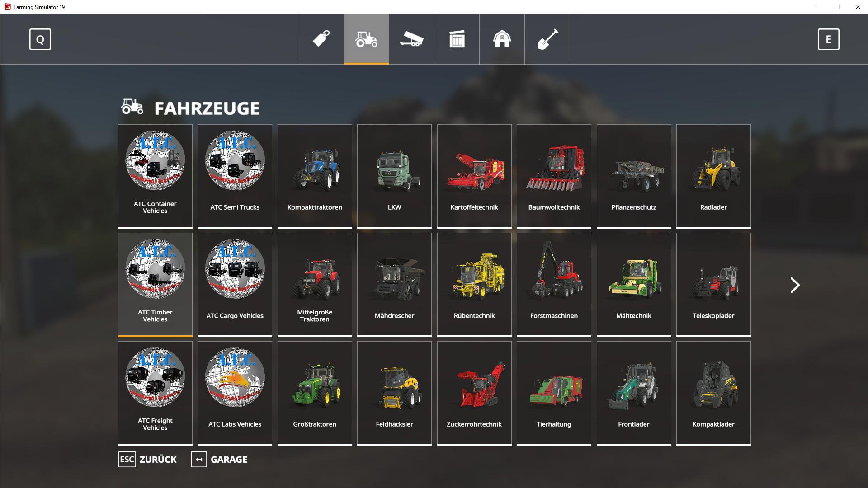The height and width of the screenshot is (488, 868).
Task: Open ATC Container Vehicles category
Action: click(155, 176)
